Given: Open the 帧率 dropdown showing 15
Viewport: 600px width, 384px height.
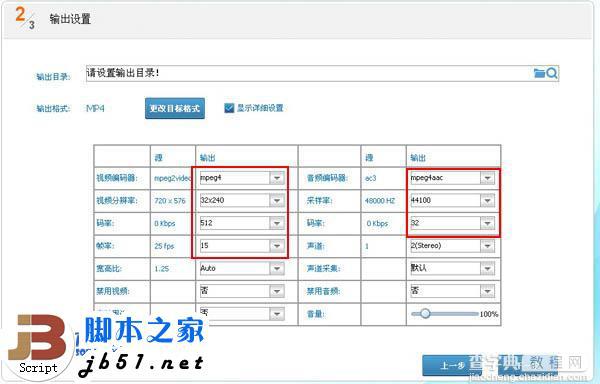Looking at the screenshot, I should coord(242,246).
